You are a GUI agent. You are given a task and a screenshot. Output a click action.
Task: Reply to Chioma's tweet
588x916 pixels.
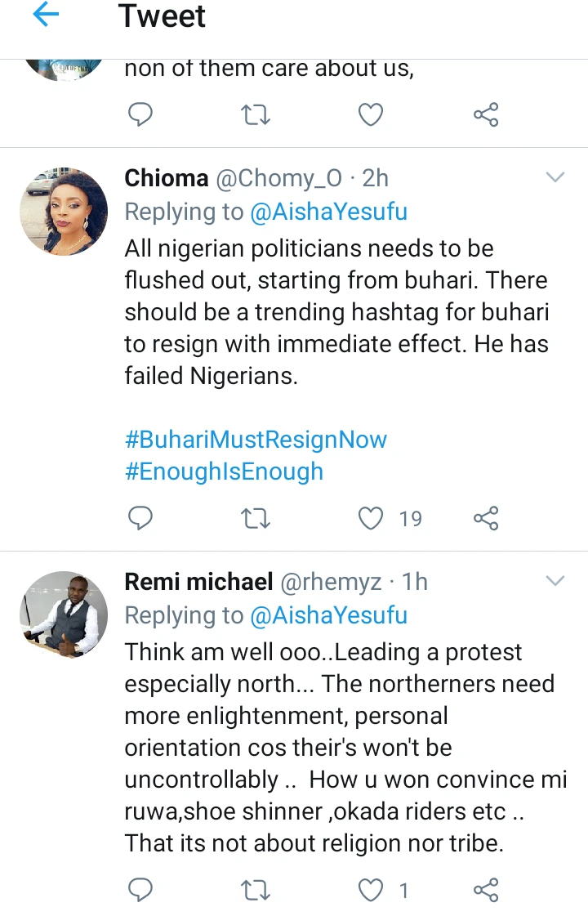tap(141, 518)
